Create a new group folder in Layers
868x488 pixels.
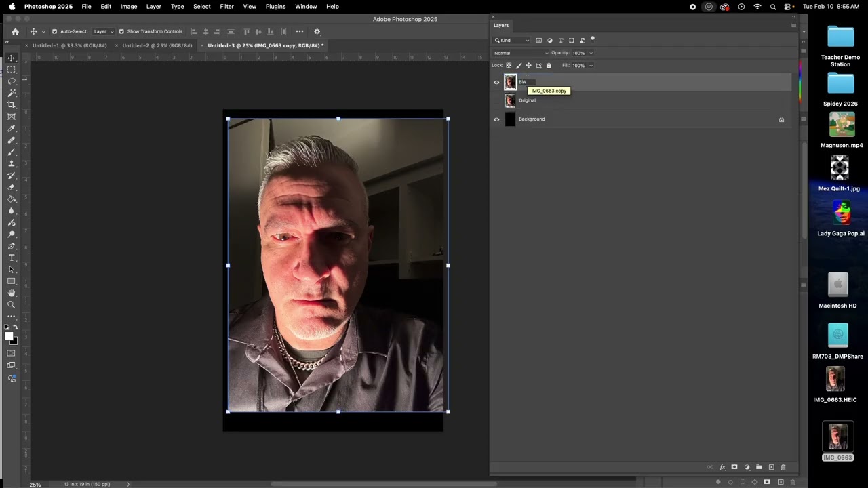(x=759, y=467)
